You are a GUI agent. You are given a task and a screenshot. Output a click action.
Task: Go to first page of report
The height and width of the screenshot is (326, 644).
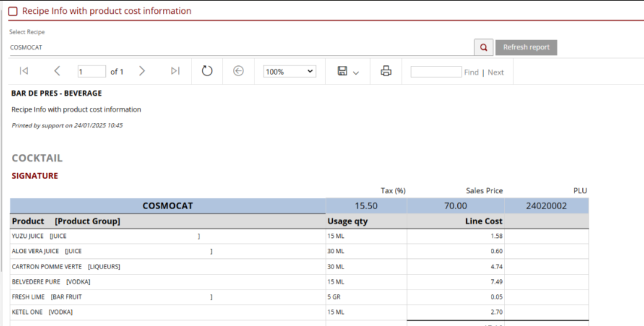pos(24,71)
